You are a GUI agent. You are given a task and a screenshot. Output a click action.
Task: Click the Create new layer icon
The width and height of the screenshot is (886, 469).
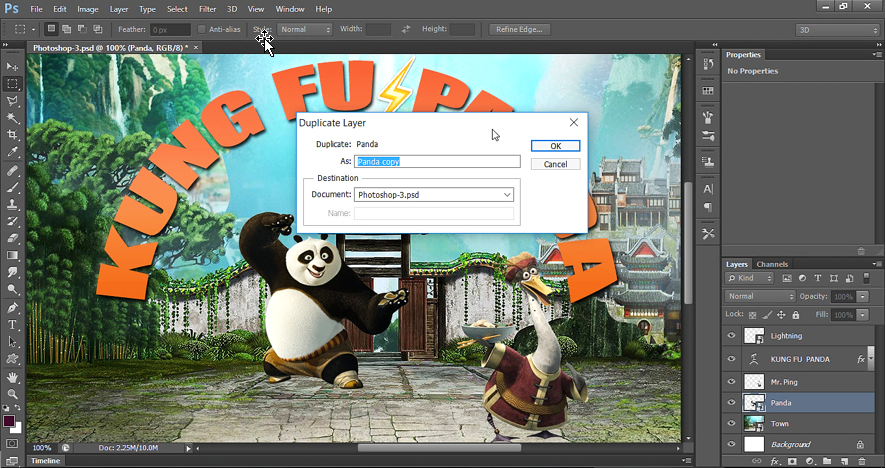(844, 462)
